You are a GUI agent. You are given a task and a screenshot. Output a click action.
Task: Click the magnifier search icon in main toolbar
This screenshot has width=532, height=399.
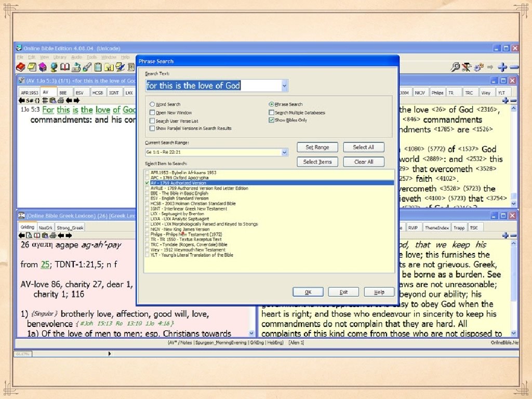[x=455, y=67]
